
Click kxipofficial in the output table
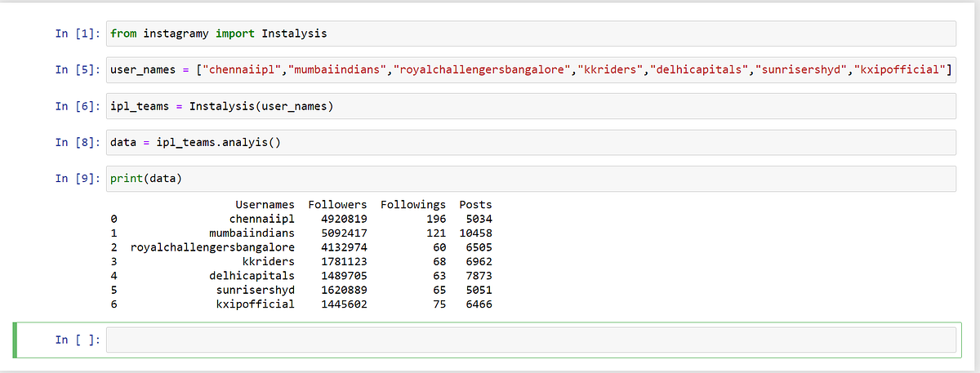tap(255, 304)
